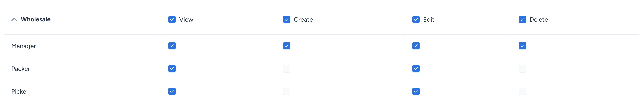Disable View permission for Manager
The height and width of the screenshot is (108, 644).
(172, 46)
